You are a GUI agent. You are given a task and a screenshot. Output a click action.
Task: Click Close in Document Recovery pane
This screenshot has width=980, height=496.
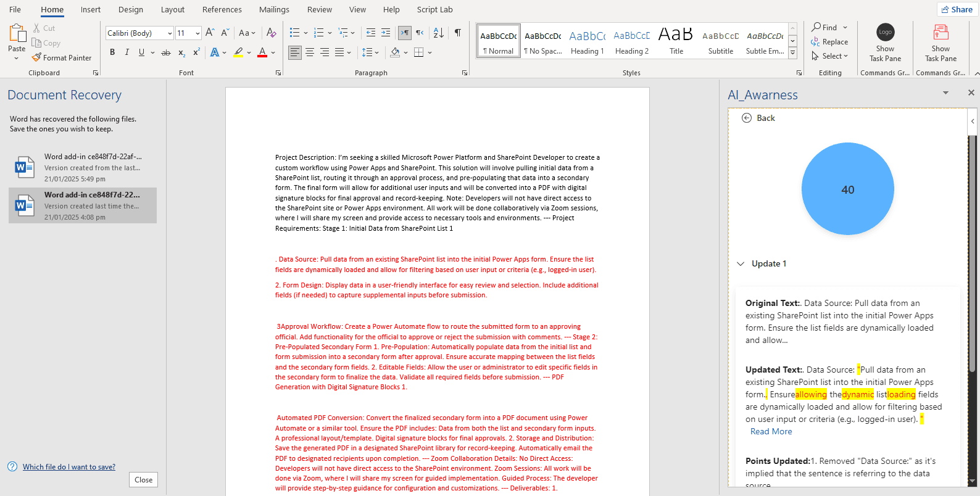pyautogui.click(x=144, y=479)
